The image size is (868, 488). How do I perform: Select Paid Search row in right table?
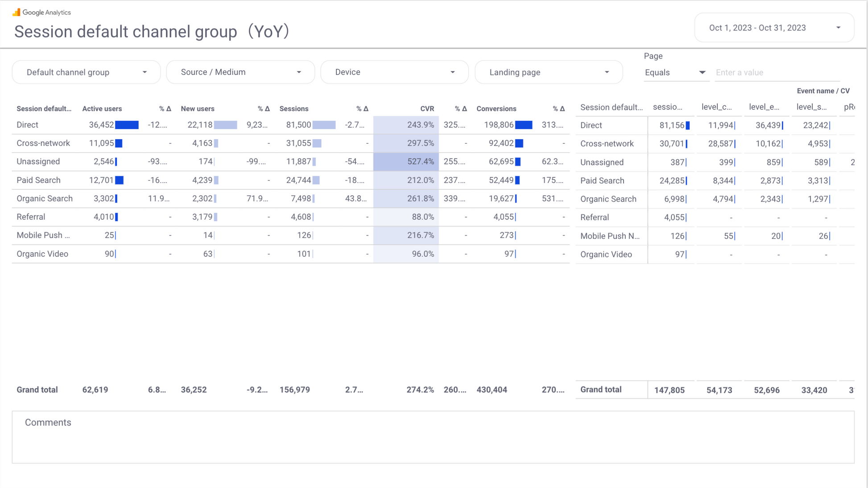(x=602, y=181)
